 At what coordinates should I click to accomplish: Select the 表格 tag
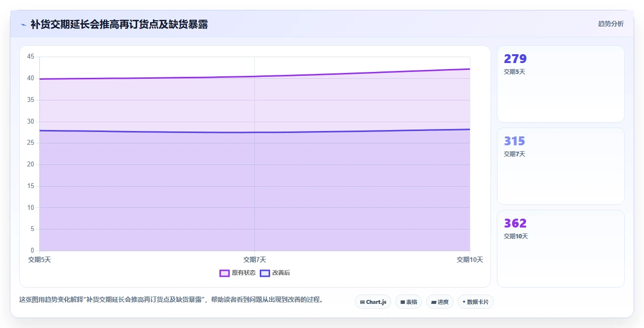tap(409, 302)
